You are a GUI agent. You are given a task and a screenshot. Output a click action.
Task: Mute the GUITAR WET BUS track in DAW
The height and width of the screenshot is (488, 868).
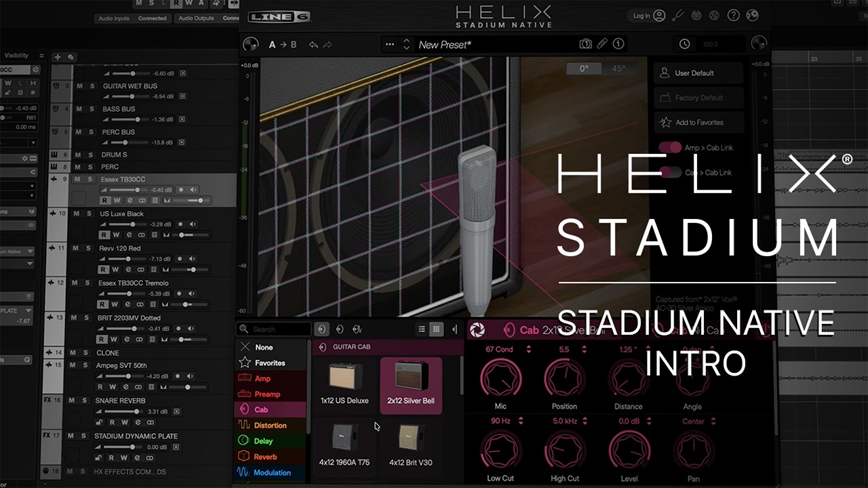[79, 86]
